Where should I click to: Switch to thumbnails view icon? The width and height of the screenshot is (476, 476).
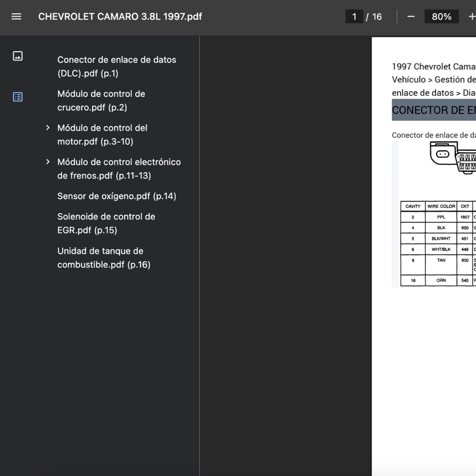pos(18,56)
